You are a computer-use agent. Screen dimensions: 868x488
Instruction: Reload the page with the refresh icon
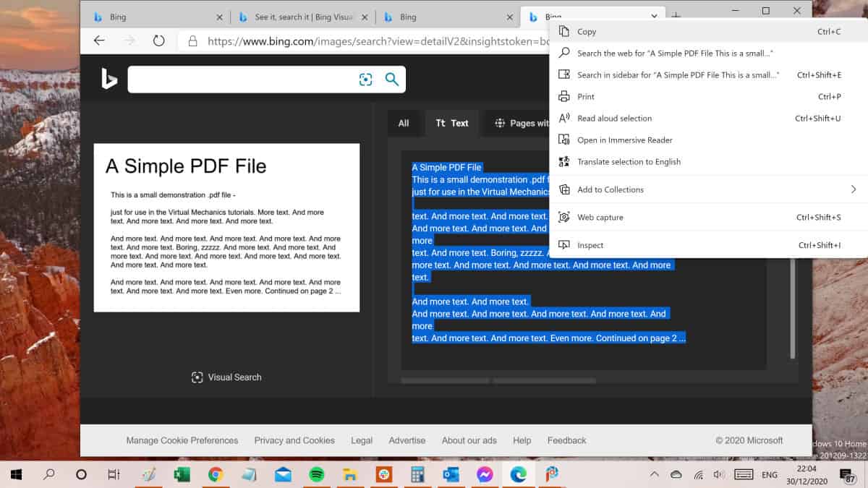point(158,41)
